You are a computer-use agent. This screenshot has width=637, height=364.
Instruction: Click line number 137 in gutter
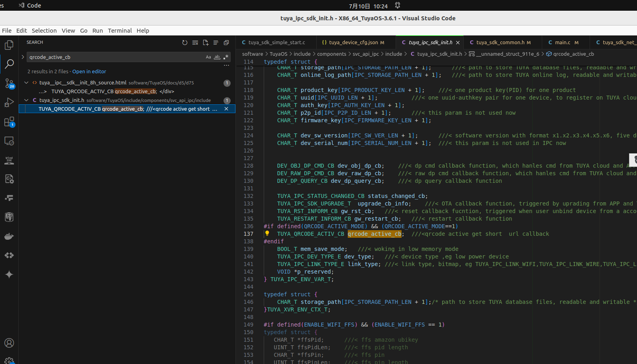[x=249, y=234]
